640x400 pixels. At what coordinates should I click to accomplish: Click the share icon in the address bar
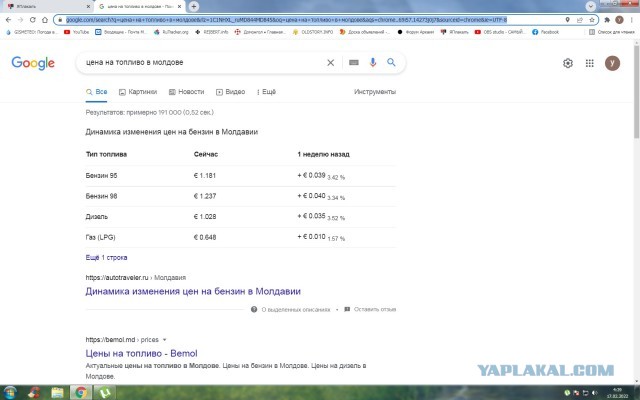[580, 20]
